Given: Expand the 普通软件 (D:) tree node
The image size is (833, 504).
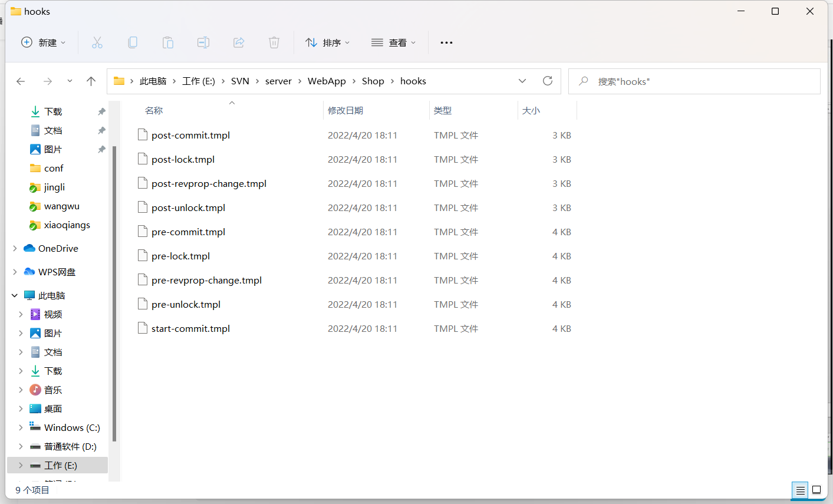Looking at the screenshot, I should tap(21, 446).
